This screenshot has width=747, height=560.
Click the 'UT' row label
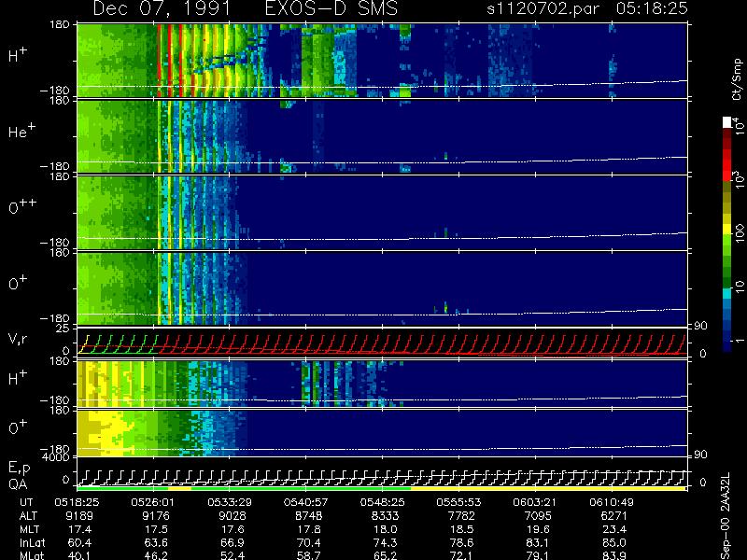coord(27,502)
